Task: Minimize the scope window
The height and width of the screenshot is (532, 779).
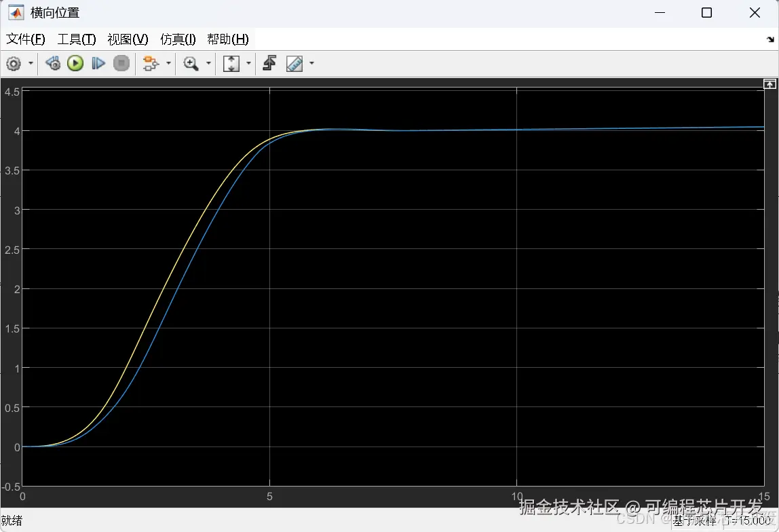Action: pyautogui.click(x=660, y=13)
